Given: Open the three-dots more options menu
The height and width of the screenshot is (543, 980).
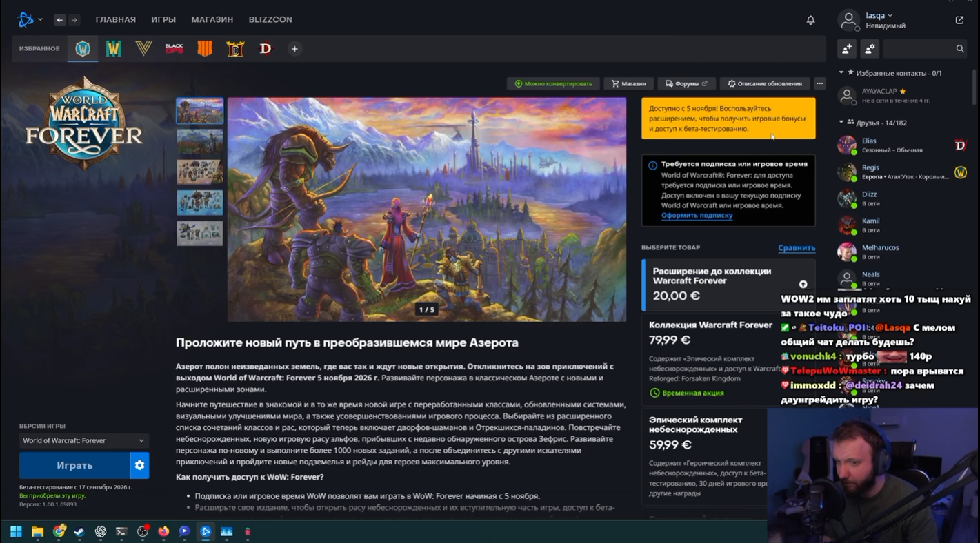Looking at the screenshot, I should [819, 83].
